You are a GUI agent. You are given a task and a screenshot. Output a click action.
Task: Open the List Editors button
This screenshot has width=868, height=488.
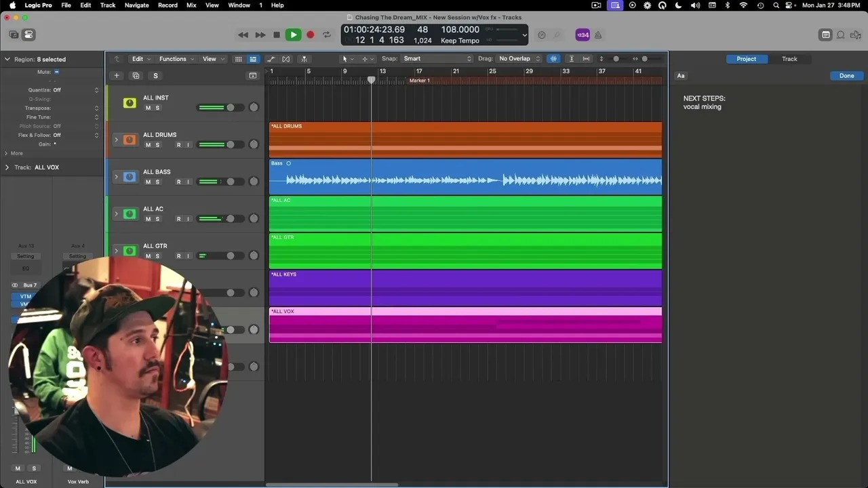tap(826, 35)
